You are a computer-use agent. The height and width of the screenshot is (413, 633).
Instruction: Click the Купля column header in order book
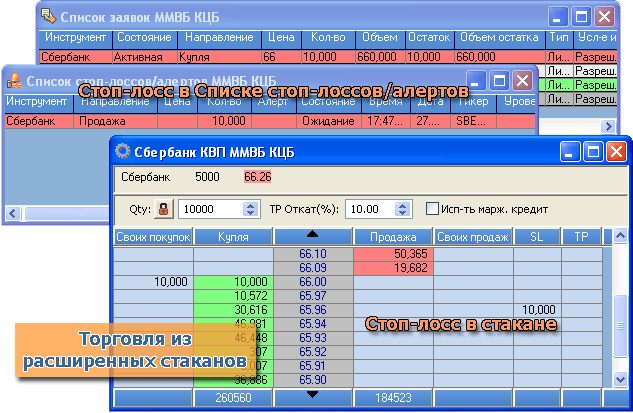tap(233, 237)
